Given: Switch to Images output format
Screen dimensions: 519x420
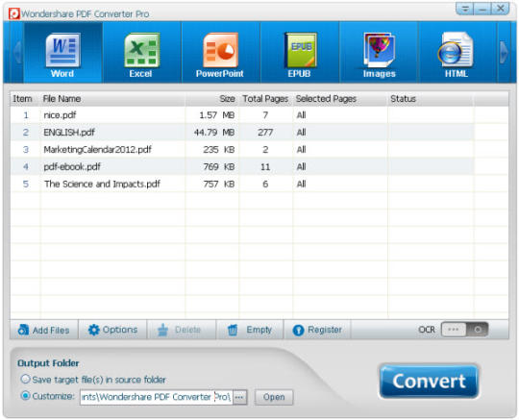Looking at the screenshot, I should click(379, 52).
